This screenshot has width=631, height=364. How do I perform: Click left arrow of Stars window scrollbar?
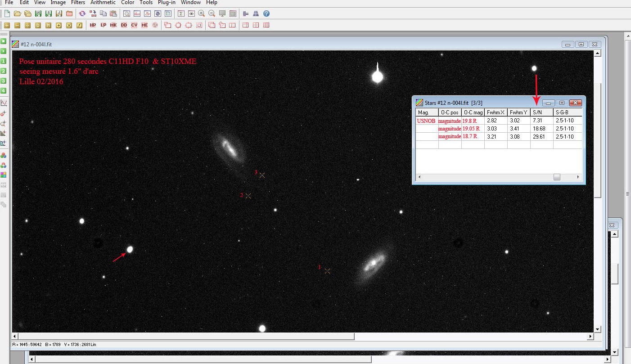pyautogui.click(x=419, y=177)
